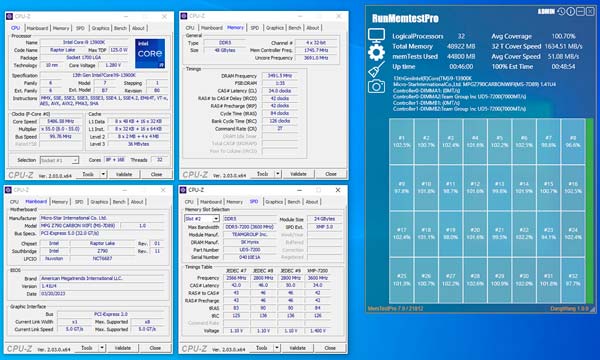Select memtest tile #1 showing 102.5%
Screen dimensions: 600x360
tap(401, 142)
